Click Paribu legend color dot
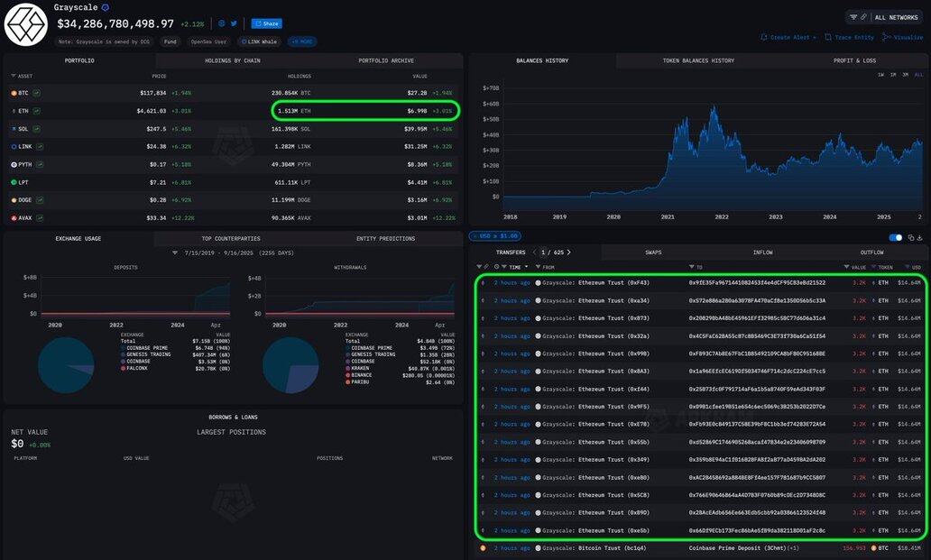This screenshot has width=931, height=560. [x=348, y=382]
